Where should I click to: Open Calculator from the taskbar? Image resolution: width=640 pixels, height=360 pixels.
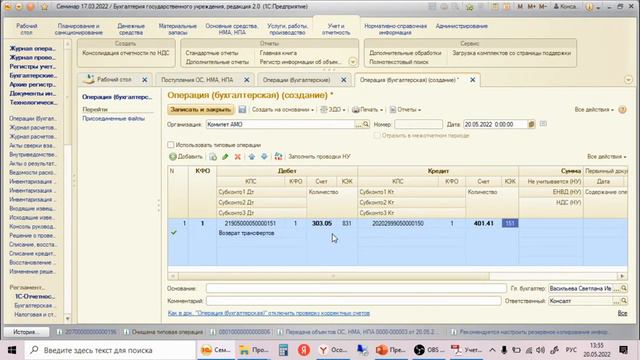283,350
